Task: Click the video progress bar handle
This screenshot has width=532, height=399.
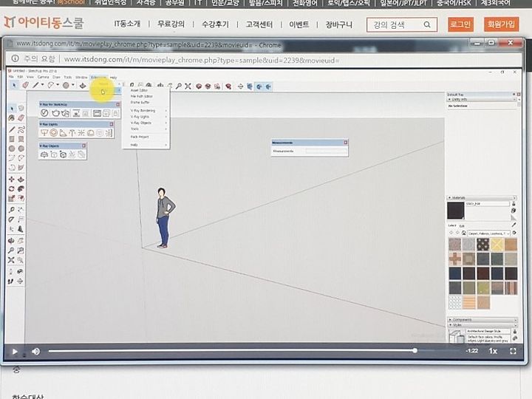Action: pyautogui.click(x=415, y=351)
